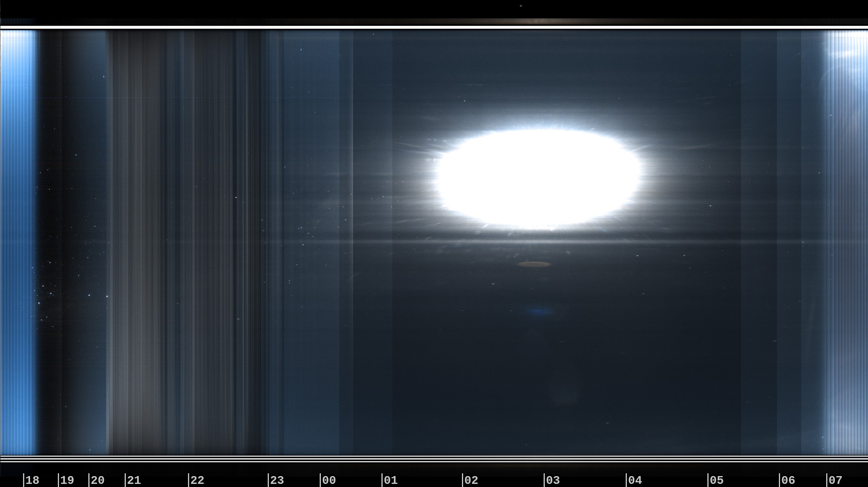Screen dimensions: 868x487
Task: Click the bright blue daylight band at left
Action: (18, 242)
